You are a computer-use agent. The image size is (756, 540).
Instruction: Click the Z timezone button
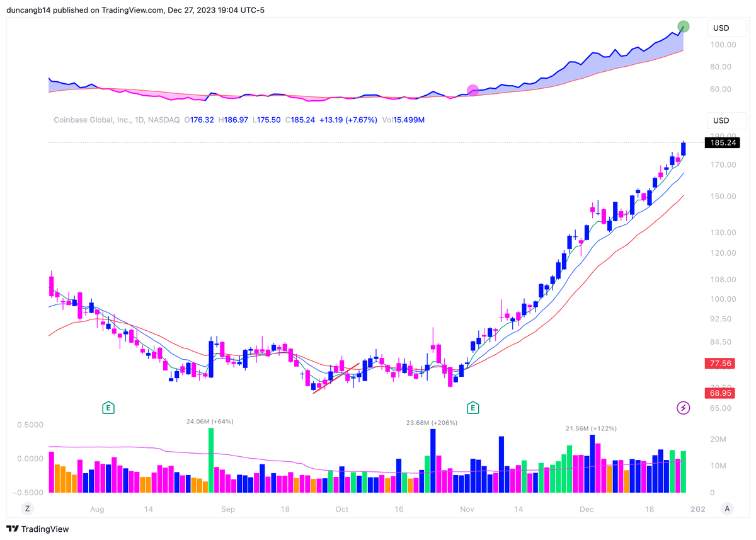pos(27,508)
